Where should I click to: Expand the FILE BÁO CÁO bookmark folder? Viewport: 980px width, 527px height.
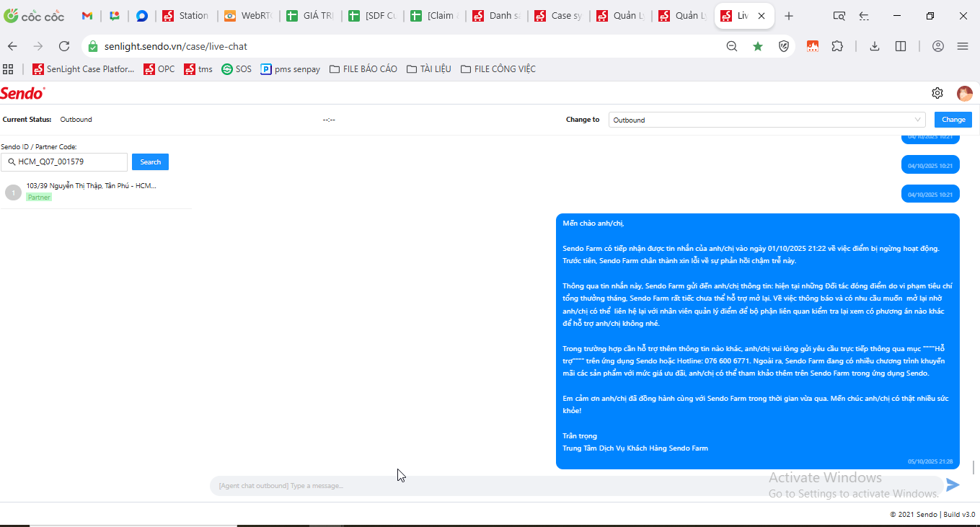tap(363, 69)
